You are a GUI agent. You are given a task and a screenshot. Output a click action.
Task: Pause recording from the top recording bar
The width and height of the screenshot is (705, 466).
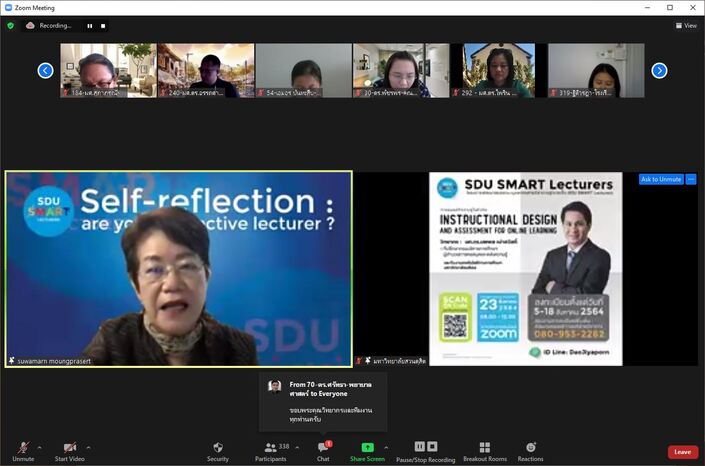click(90, 26)
